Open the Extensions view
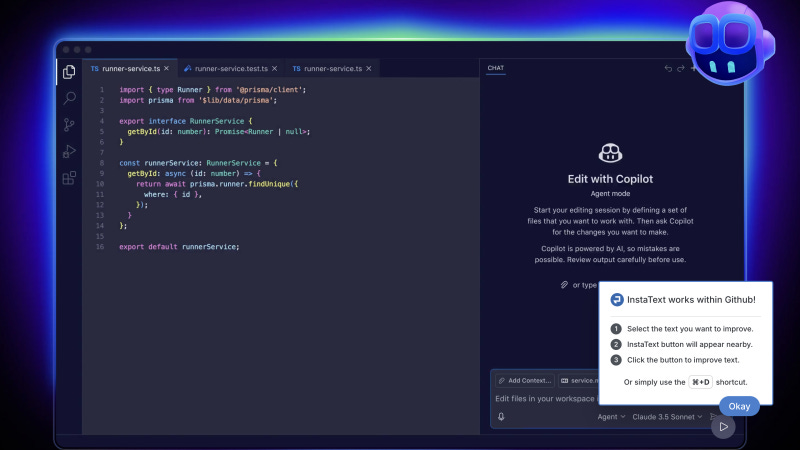 (x=69, y=178)
